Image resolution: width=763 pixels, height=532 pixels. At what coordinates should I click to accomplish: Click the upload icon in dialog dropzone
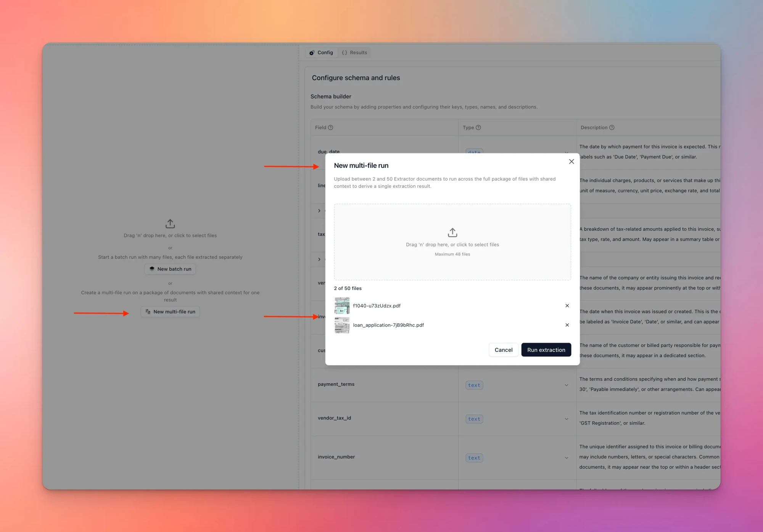pyautogui.click(x=452, y=232)
